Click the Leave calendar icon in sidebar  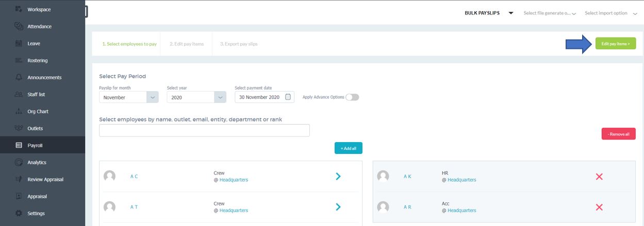pyautogui.click(x=19, y=43)
